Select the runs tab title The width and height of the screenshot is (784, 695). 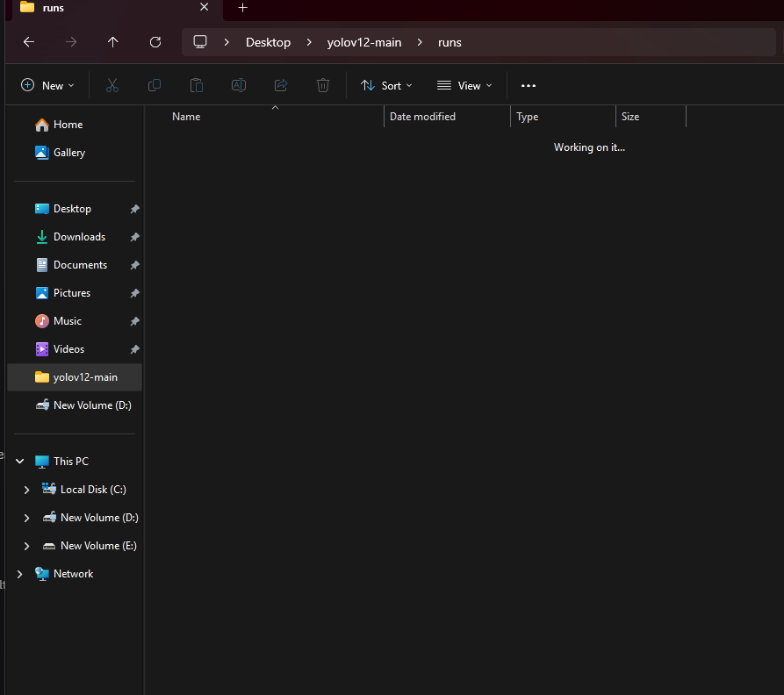point(53,8)
